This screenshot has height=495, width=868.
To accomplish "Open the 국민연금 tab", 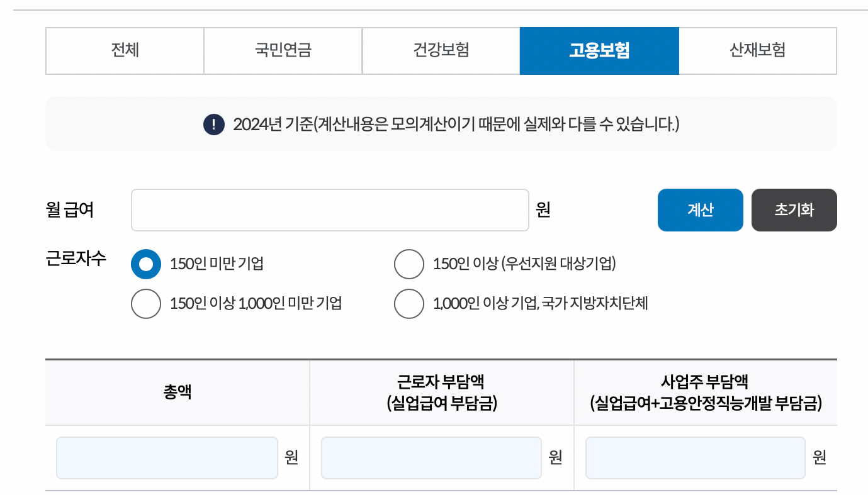I will (x=282, y=50).
